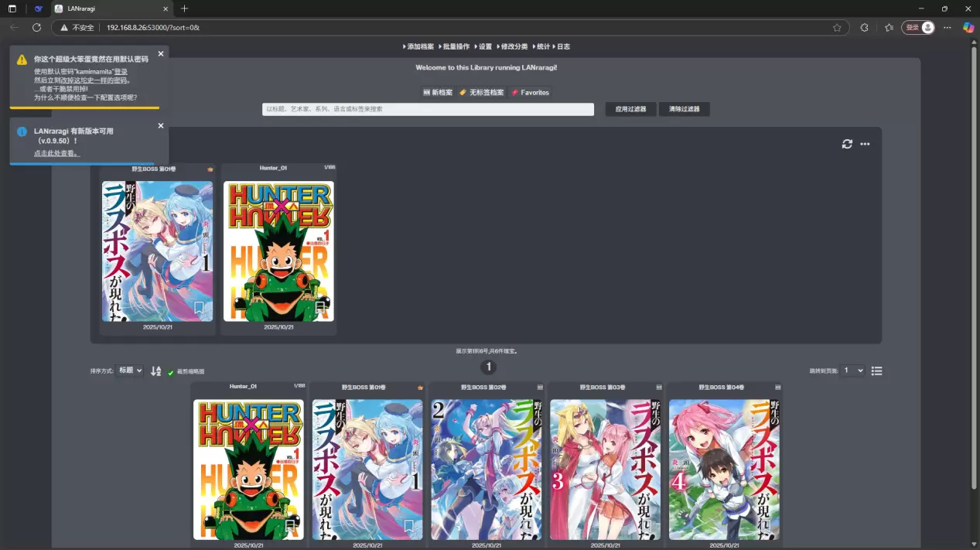Toggle the 裁剪缩略图 crop thumbnails checkbox

click(x=171, y=372)
